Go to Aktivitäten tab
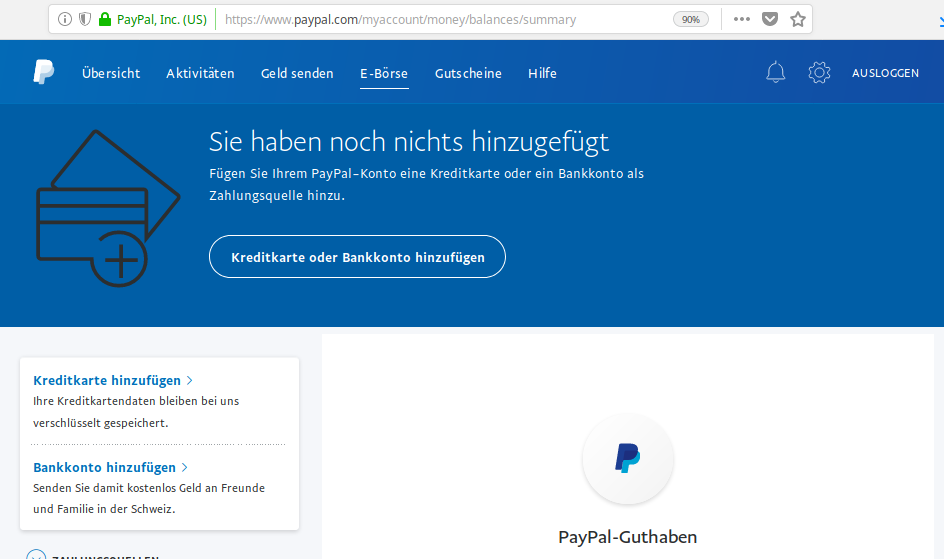 click(200, 73)
